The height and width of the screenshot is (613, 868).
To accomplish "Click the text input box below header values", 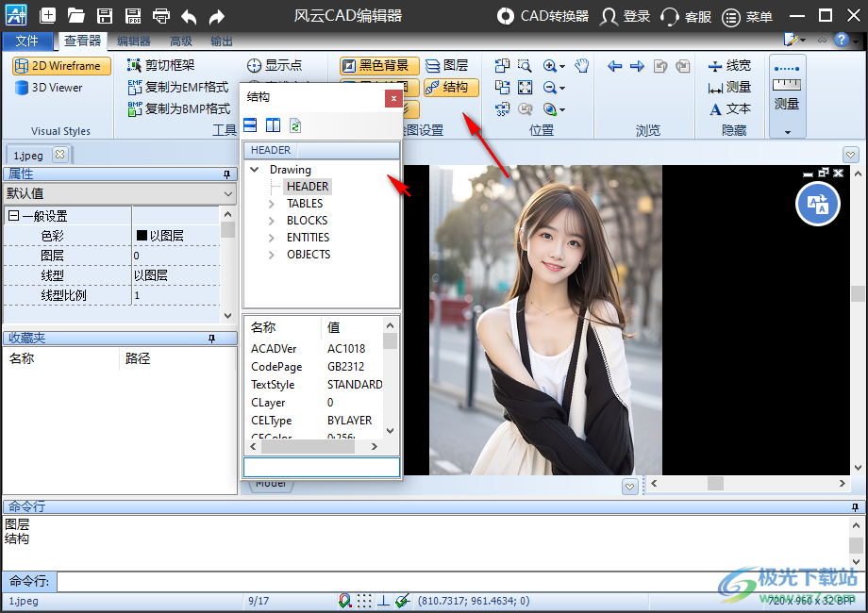I will coord(322,467).
